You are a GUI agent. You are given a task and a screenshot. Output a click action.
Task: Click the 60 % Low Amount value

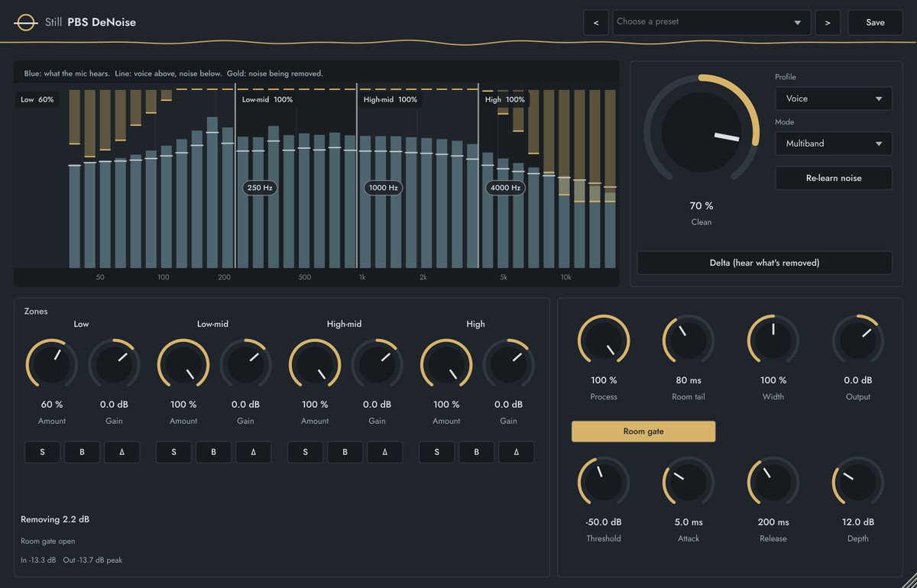tap(52, 405)
